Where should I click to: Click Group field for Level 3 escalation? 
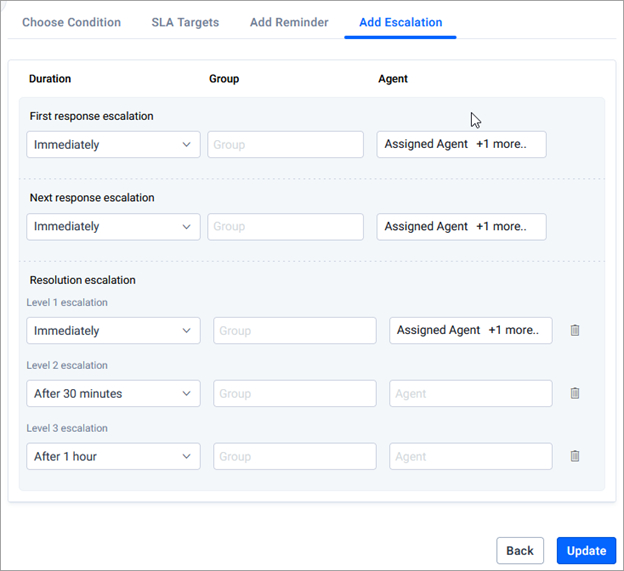[295, 456]
